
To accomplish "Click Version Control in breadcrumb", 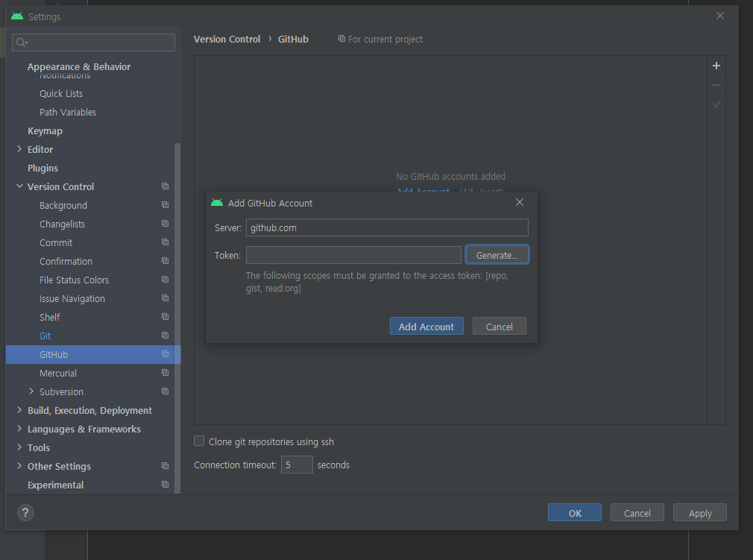I will (227, 39).
